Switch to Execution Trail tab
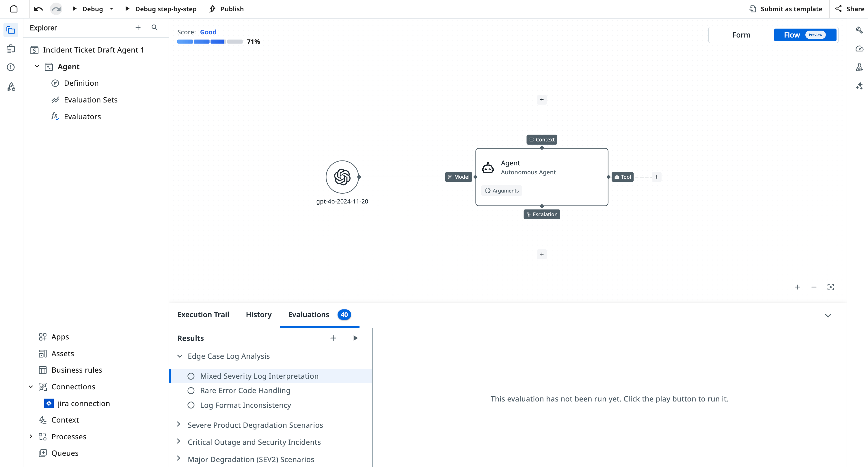Screen dimensions: 868x467 203,315
